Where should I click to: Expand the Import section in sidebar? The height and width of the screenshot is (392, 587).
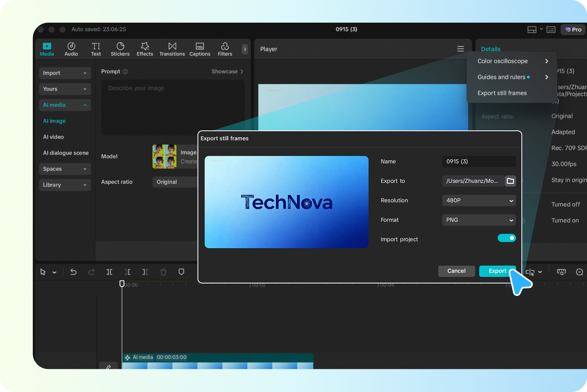[65, 73]
